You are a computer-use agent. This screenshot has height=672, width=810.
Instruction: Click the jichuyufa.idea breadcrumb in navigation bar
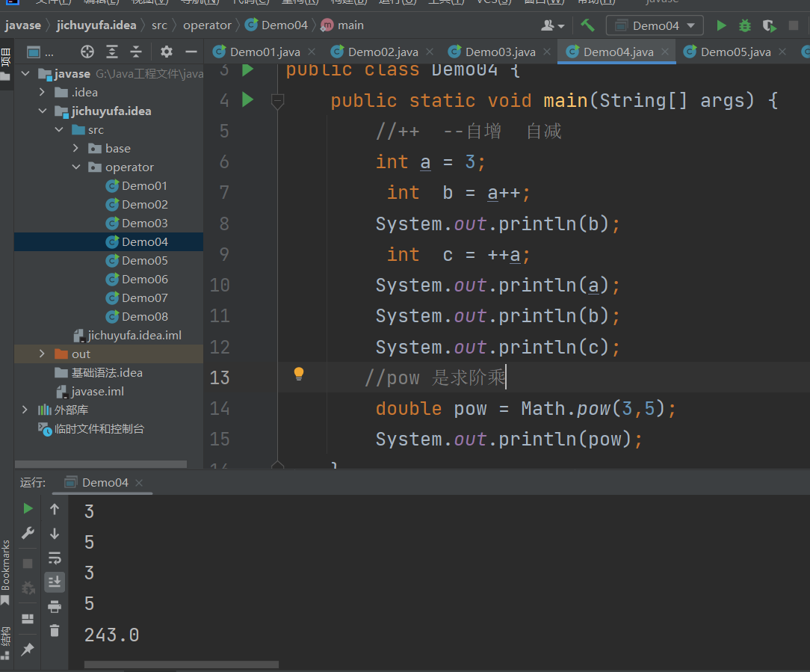96,25
